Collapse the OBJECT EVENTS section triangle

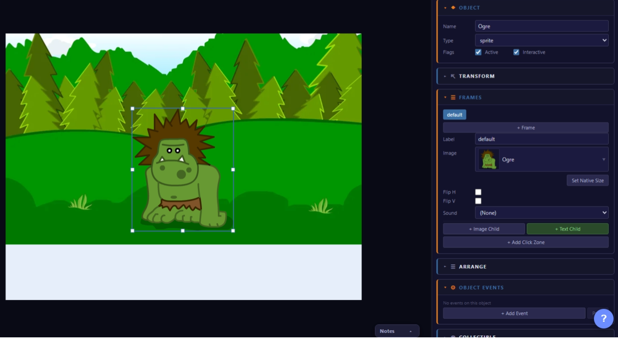tap(445, 287)
